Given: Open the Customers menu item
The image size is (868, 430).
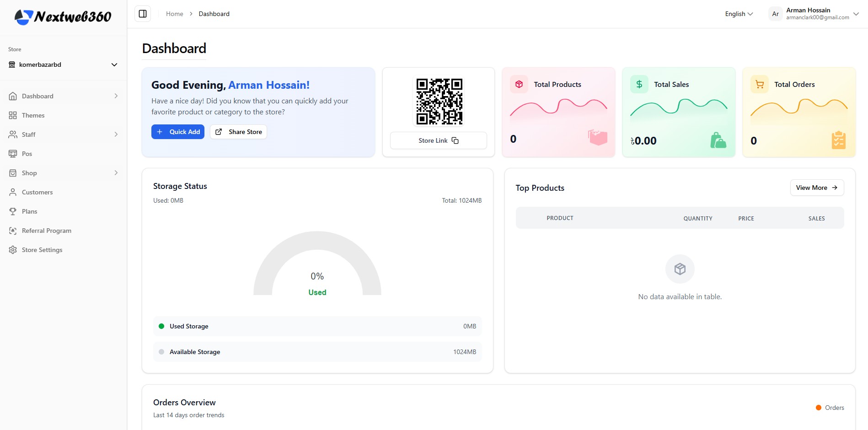Looking at the screenshot, I should [37, 192].
